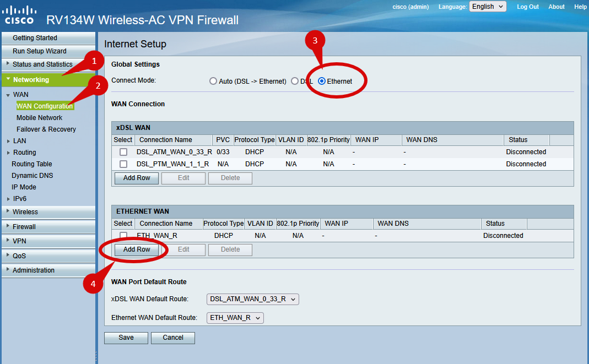Click the PVC column header
Screen dimensions: 589x364
(x=223, y=140)
